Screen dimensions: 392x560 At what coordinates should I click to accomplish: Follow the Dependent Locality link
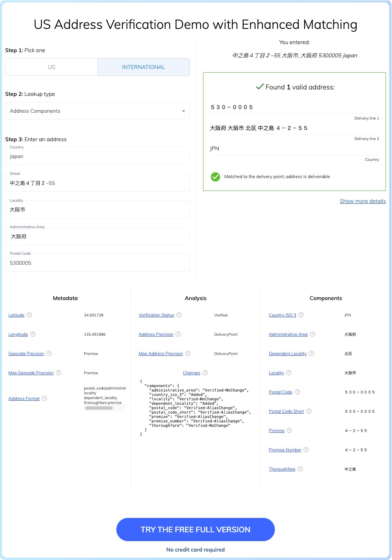[288, 353]
